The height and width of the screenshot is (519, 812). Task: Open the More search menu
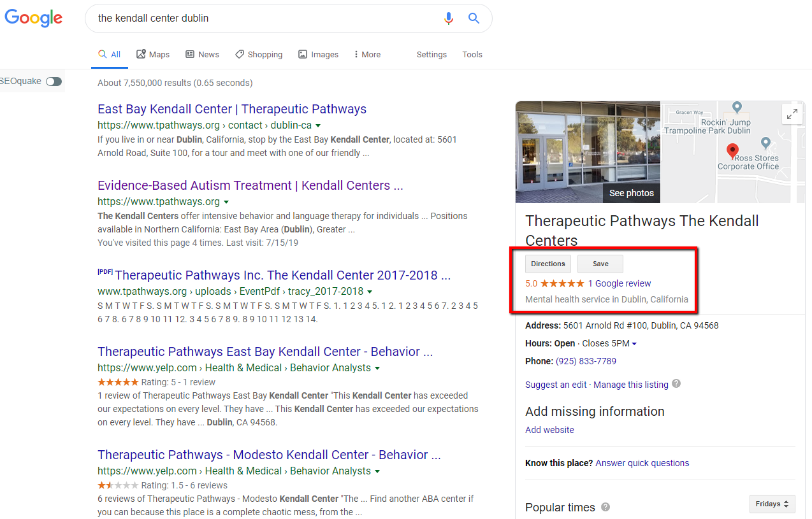367,55
